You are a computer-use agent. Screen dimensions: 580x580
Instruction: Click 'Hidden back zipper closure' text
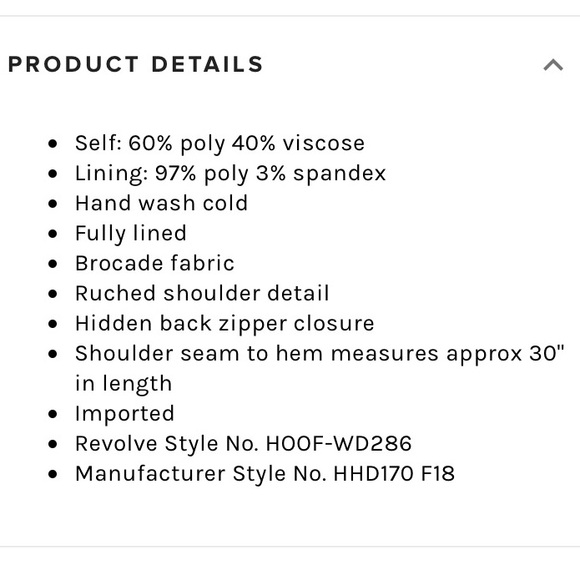[x=225, y=324]
